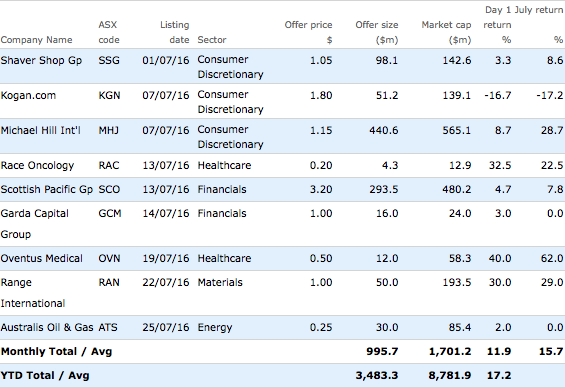Click Kogan.com's -16.7 day 1 return
Screen dimensions: 565x388
coord(498,95)
